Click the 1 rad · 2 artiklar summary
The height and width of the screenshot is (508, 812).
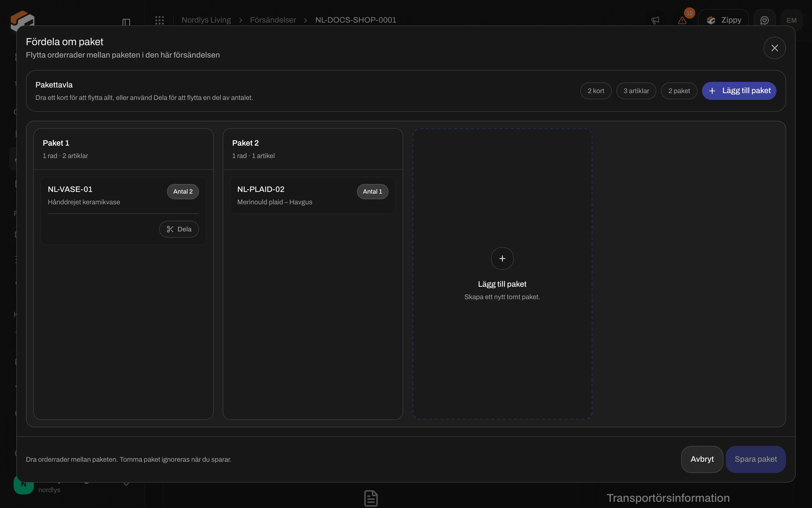[65, 156]
